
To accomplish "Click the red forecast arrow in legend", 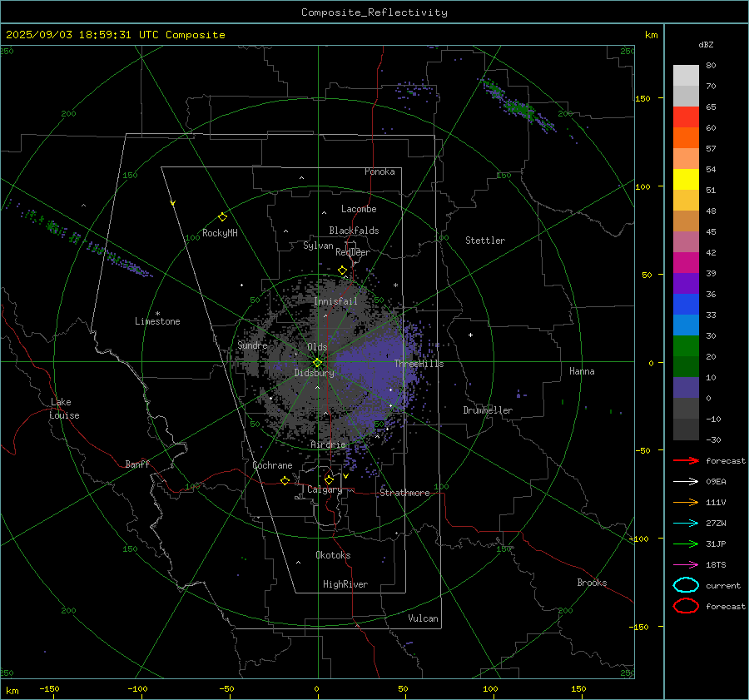I will point(686,460).
